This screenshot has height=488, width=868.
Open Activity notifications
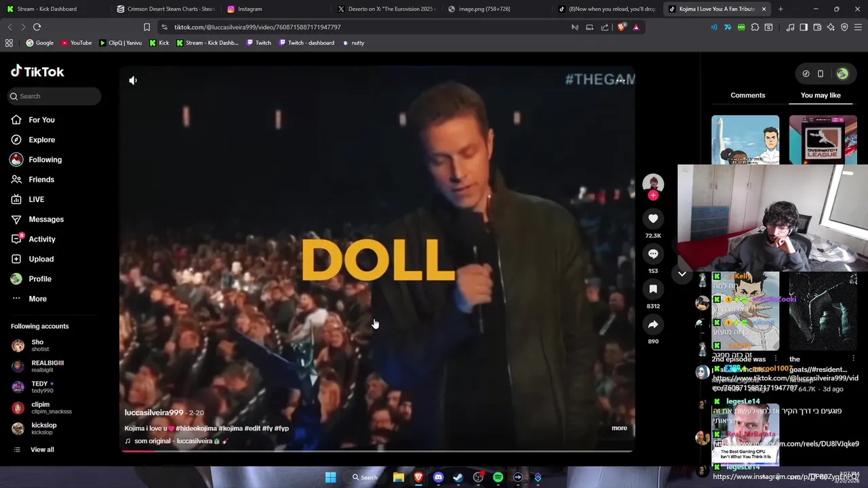tap(42, 239)
